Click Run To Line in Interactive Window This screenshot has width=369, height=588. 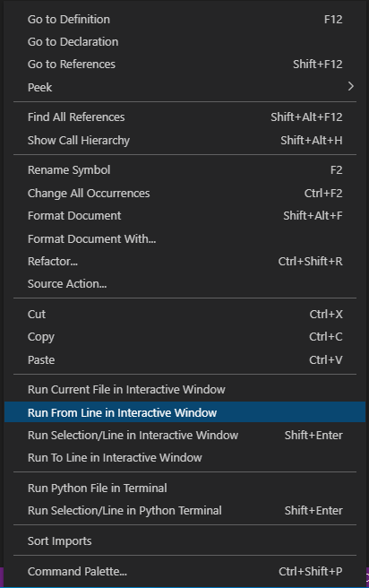(x=184, y=458)
